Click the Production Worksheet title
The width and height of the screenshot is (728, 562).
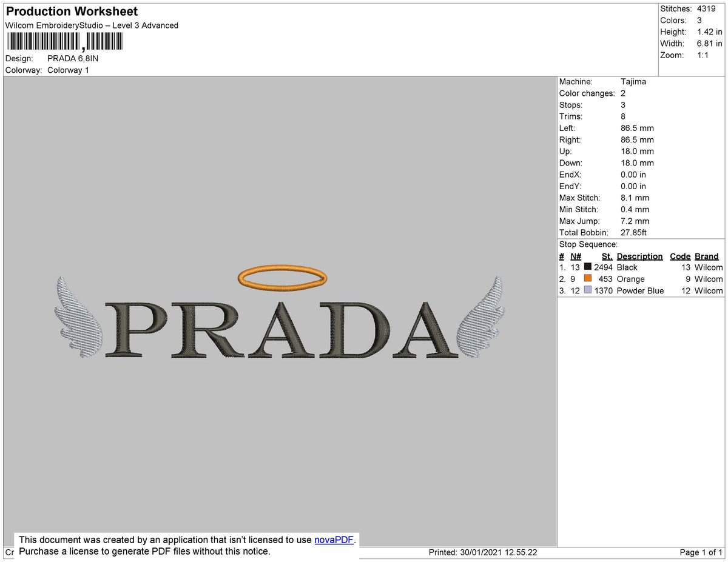pos(70,11)
